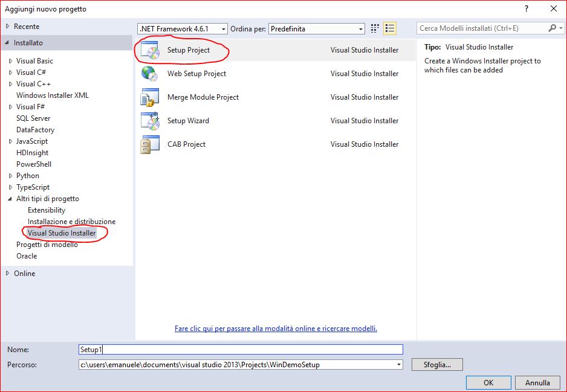Select the Web Setup Project template name

[x=196, y=74]
